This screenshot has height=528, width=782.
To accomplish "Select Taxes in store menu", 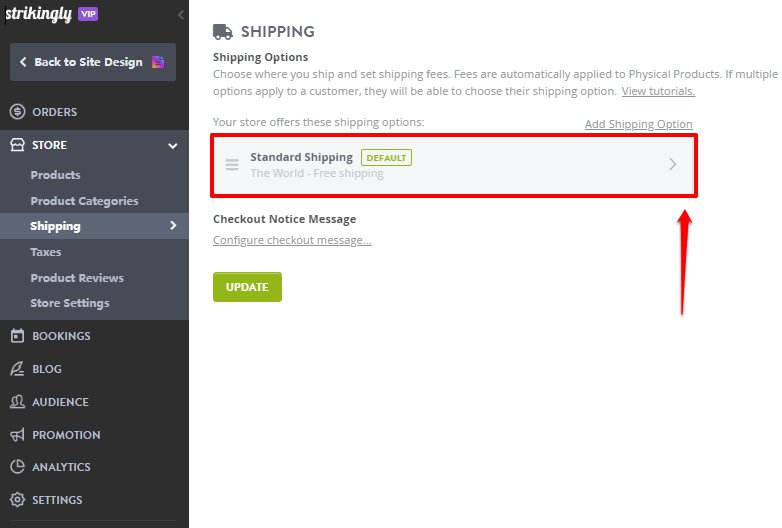I will (46, 252).
